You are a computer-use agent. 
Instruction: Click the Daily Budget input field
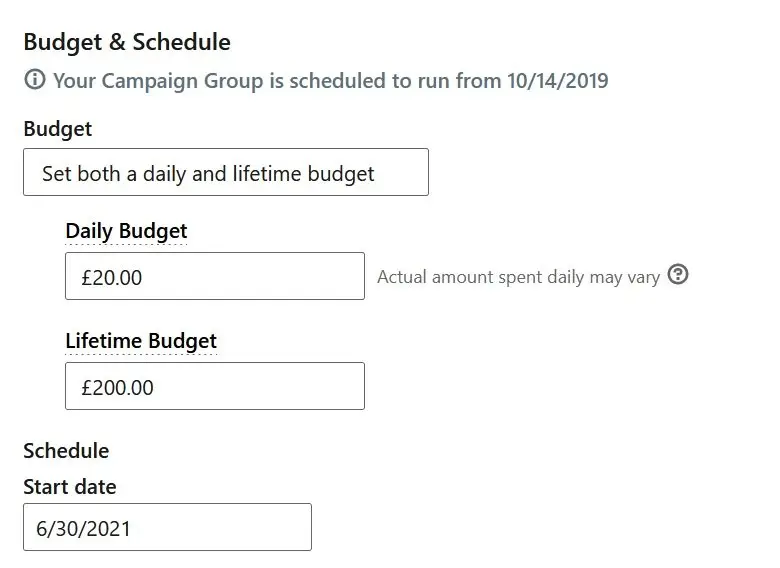click(x=214, y=277)
